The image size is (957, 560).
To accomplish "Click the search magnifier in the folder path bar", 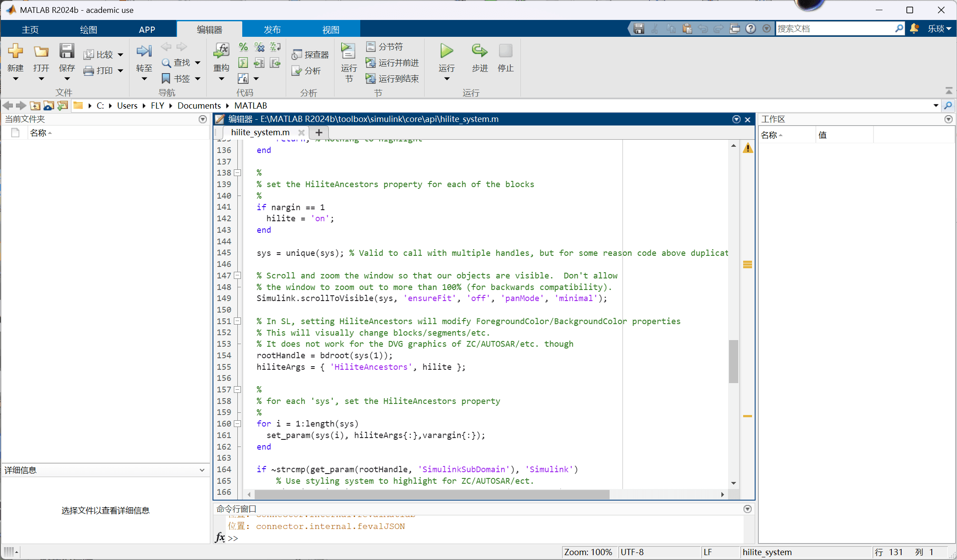I will point(948,106).
